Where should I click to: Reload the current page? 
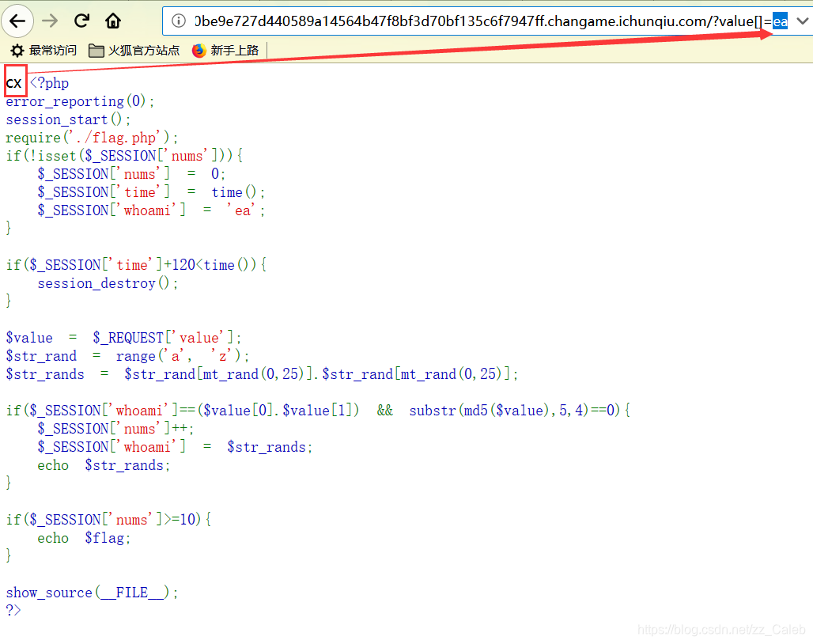coord(81,21)
